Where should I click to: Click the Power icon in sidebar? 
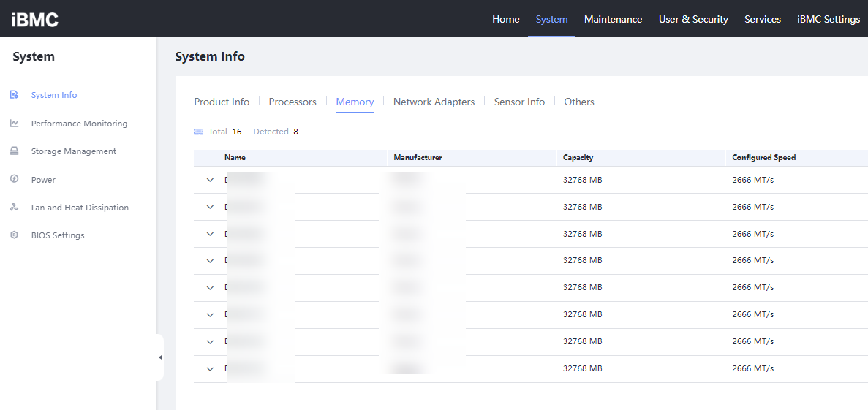(15, 179)
